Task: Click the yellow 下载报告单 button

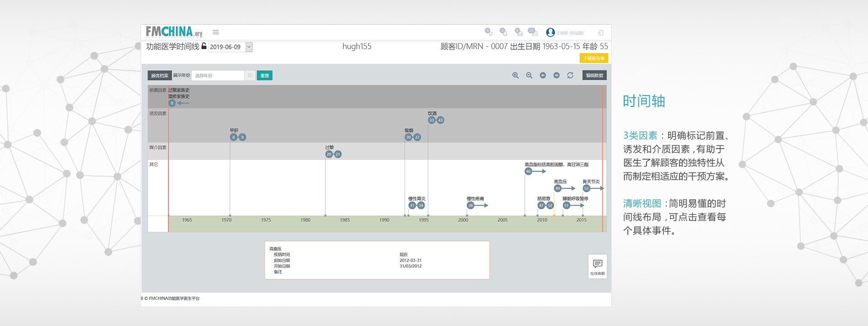Action: pyautogui.click(x=594, y=58)
